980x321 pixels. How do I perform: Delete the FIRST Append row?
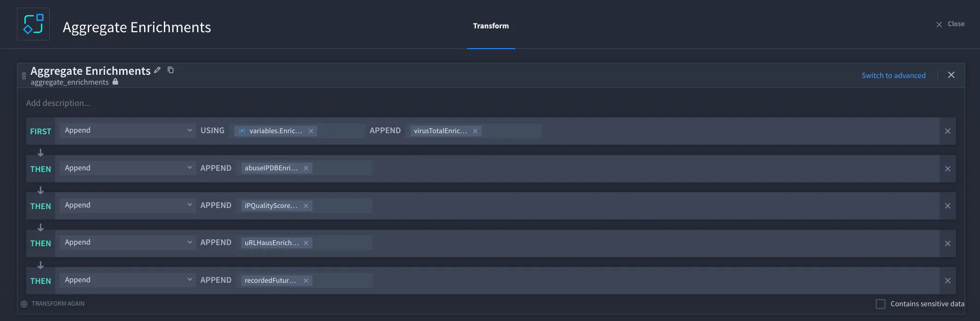[948, 131]
